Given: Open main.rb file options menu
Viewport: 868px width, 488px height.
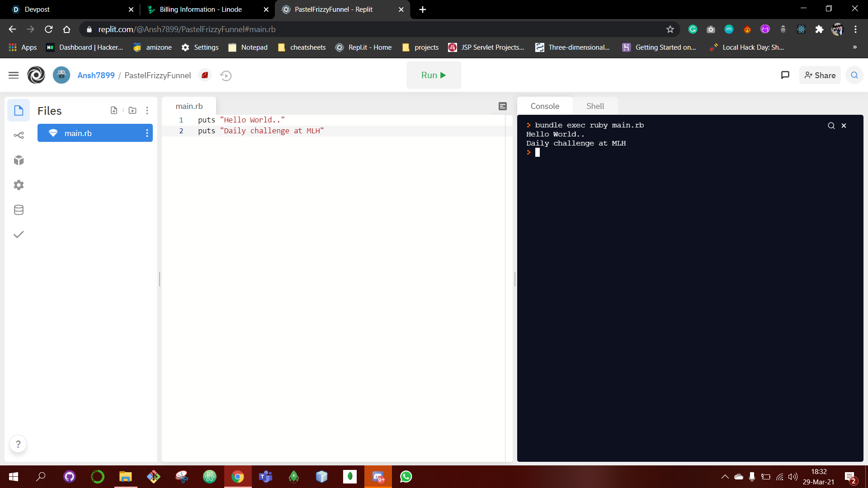Looking at the screenshot, I should (x=147, y=133).
